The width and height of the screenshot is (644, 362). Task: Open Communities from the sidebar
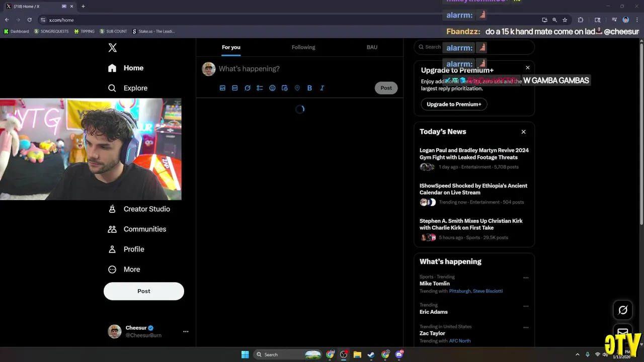(137, 229)
